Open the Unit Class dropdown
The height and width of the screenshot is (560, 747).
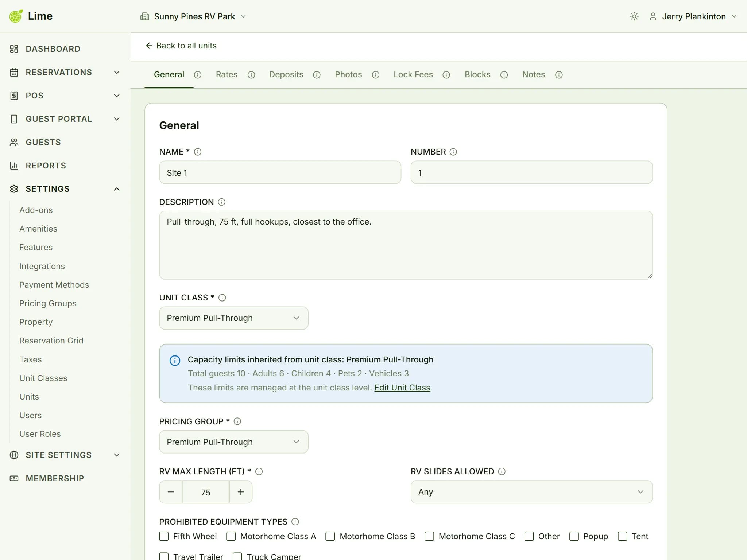click(234, 318)
